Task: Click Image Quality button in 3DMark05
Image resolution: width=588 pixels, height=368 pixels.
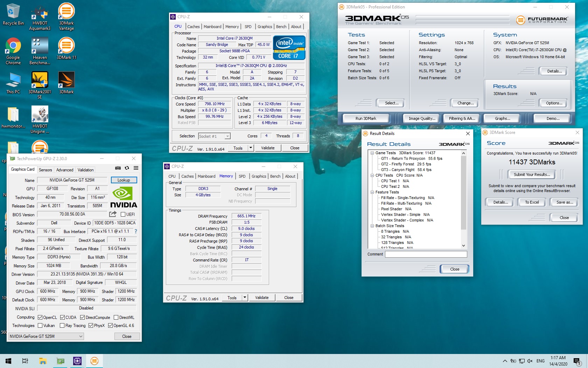Action: [x=422, y=118]
